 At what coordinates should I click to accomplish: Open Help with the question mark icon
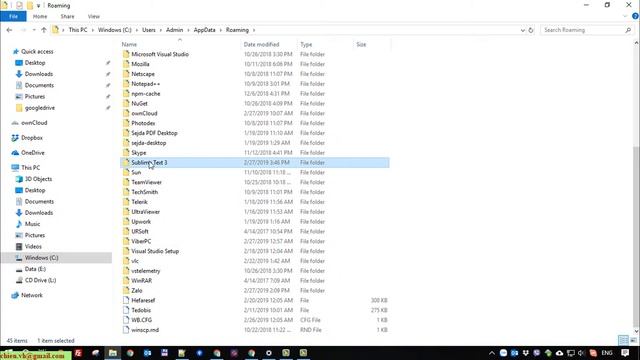tap(635, 16)
